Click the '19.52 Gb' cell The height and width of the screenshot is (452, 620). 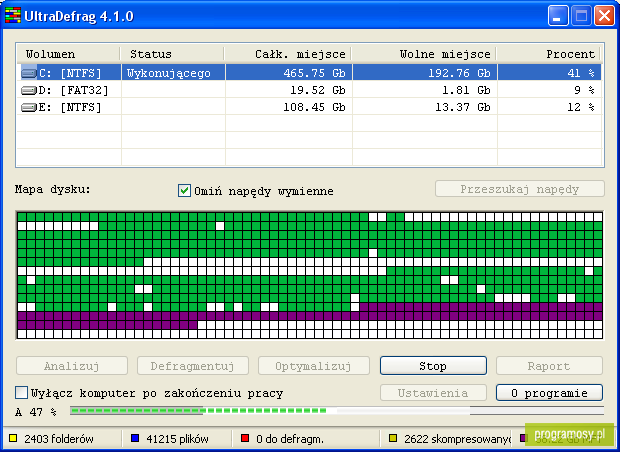[x=289, y=90]
